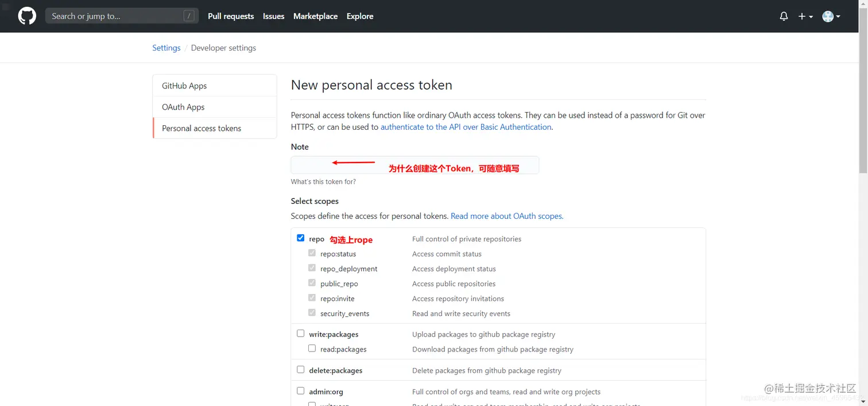Open the plus create-new menu
Viewport: 868px width, 406px height.
coord(805,16)
